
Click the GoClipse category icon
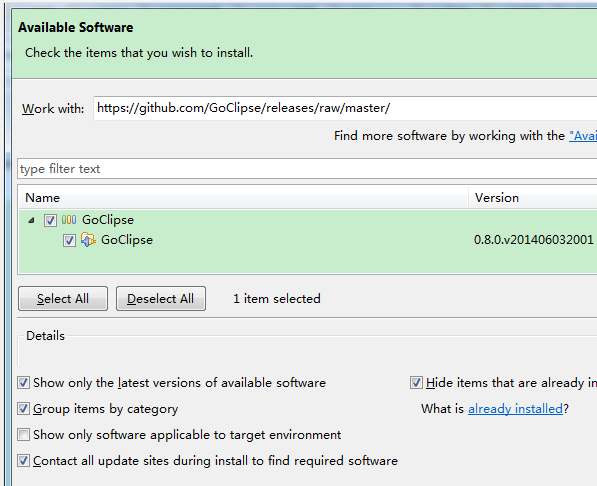69,220
